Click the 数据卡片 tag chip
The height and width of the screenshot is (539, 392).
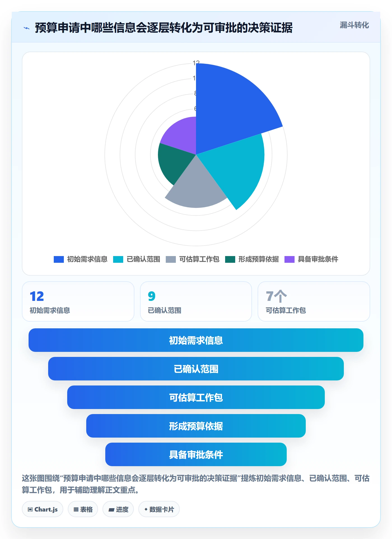tap(159, 509)
